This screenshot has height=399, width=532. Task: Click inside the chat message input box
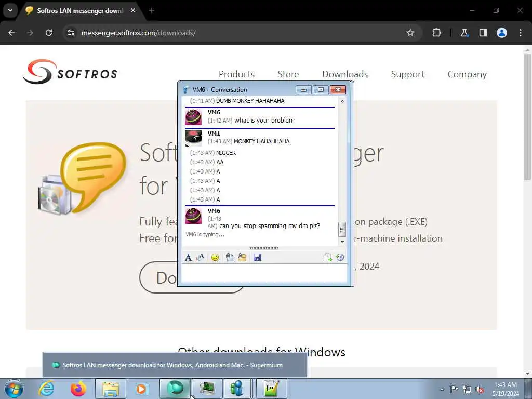[264, 273]
